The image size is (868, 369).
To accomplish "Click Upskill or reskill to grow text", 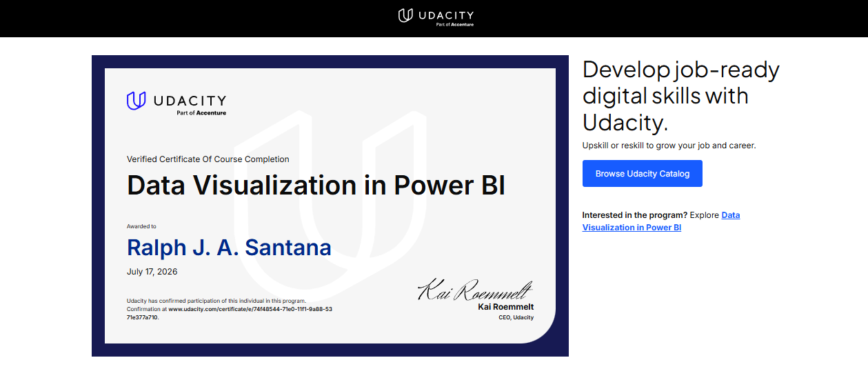I will pyautogui.click(x=669, y=146).
